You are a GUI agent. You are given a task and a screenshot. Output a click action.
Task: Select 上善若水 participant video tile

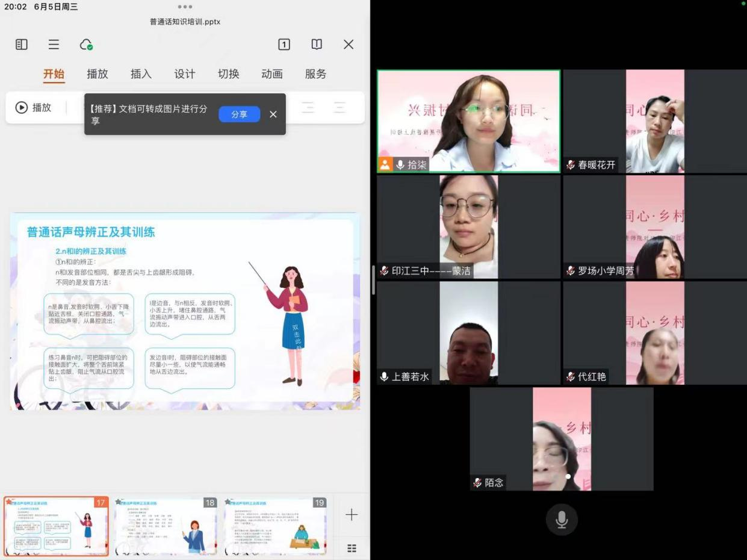[x=468, y=333]
